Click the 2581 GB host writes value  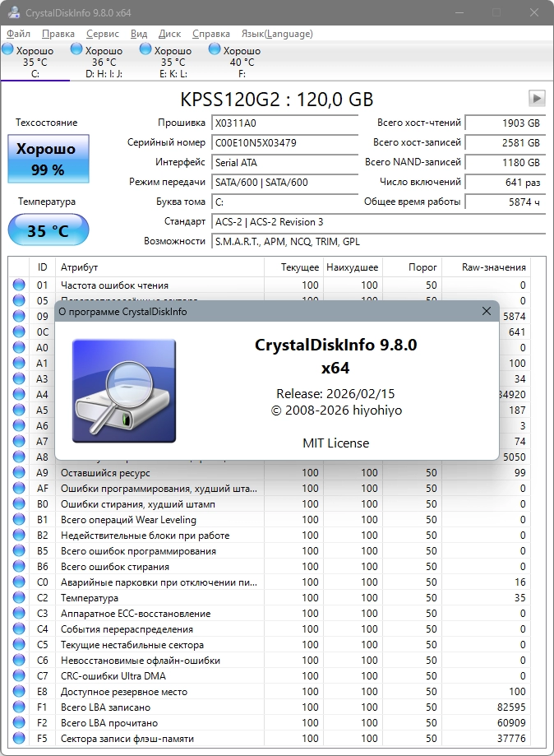coord(506,142)
